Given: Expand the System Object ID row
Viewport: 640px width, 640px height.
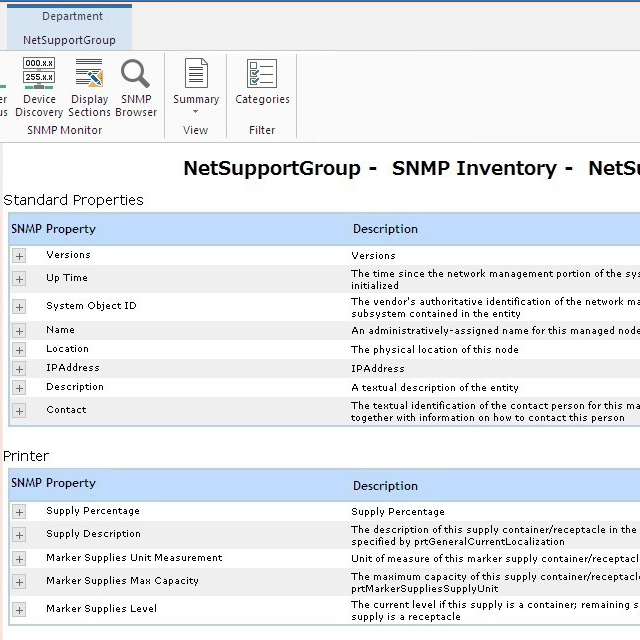Looking at the screenshot, I should tap(19, 307).
